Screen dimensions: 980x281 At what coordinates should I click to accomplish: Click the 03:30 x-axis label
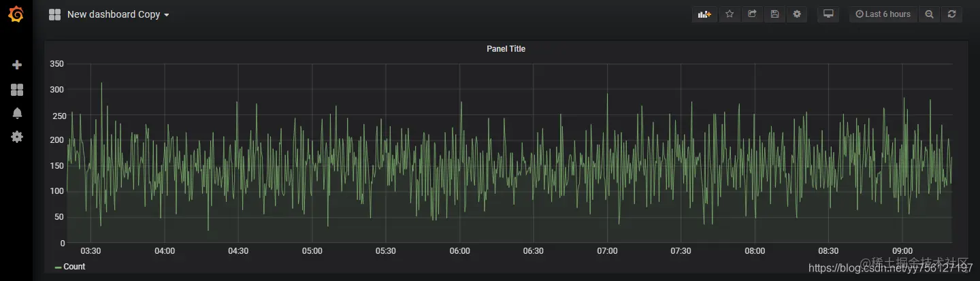coord(91,251)
